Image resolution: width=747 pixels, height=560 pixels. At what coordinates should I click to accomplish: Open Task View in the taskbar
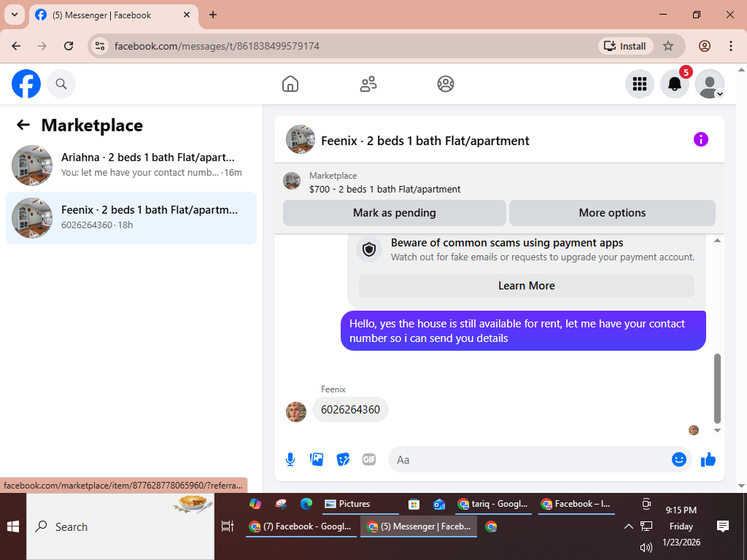click(x=228, y=526)
